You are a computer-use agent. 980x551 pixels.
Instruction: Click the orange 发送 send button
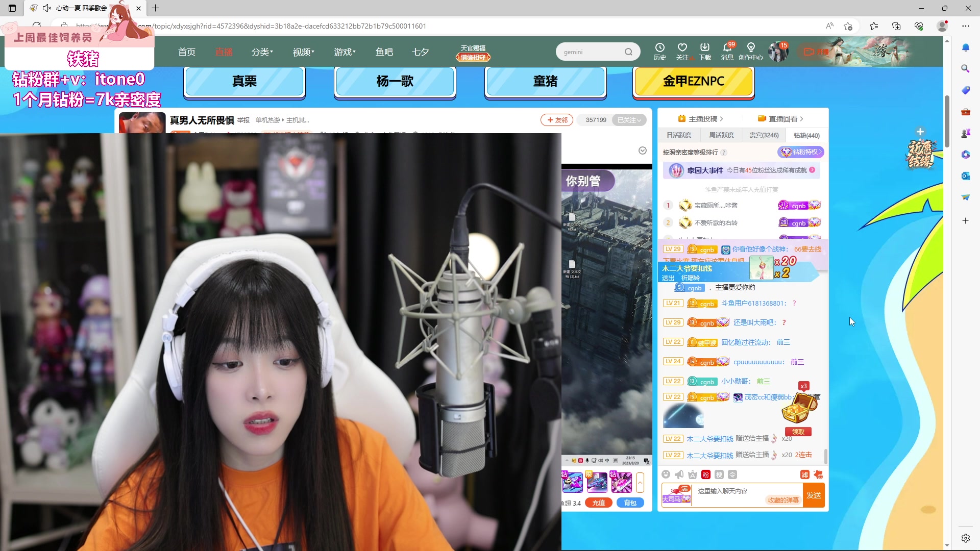(x=814, y=495)
